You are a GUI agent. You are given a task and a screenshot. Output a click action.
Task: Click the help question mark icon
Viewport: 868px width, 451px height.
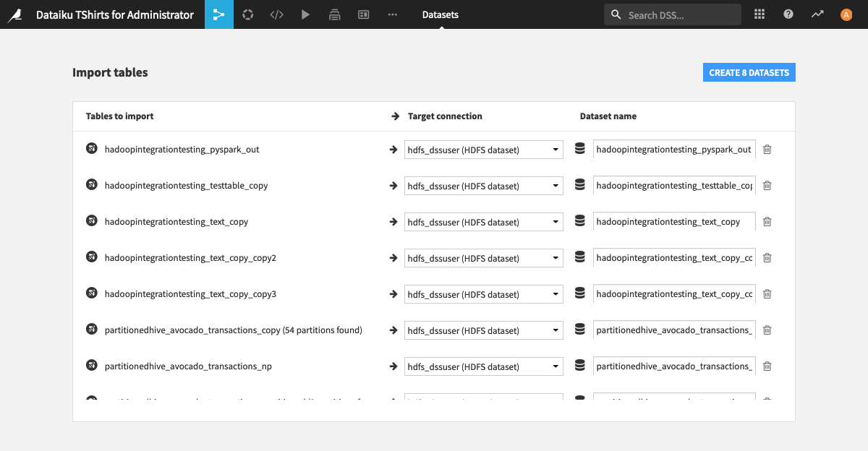[788, 14]
